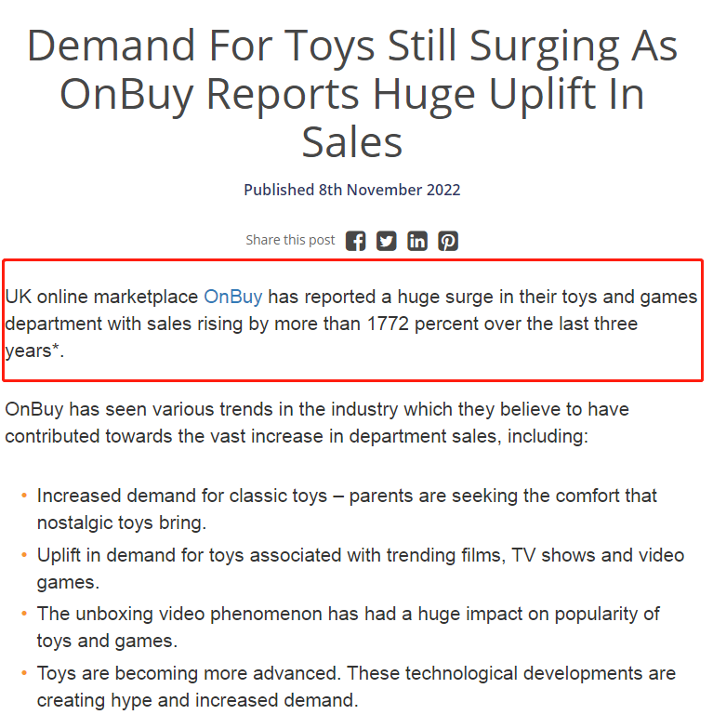This screenshot has height=728, width=713.
Task: Share post on Twitter icon
Action: [x=386, y=241]
